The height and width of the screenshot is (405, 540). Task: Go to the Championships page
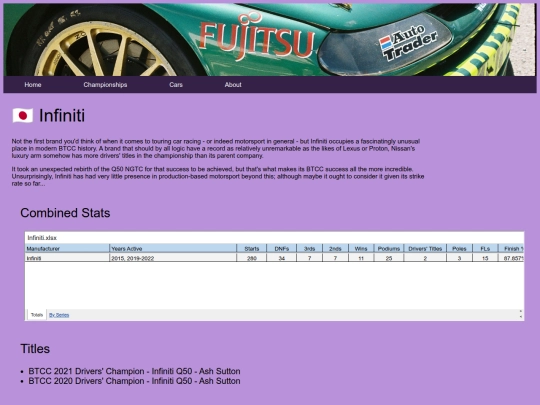point(105,85)
